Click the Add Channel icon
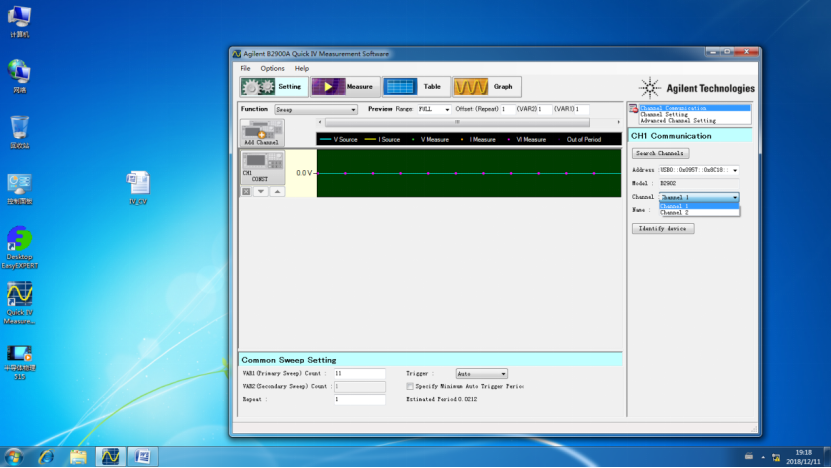This screenshot has width=831, height=468. point(262,133)
